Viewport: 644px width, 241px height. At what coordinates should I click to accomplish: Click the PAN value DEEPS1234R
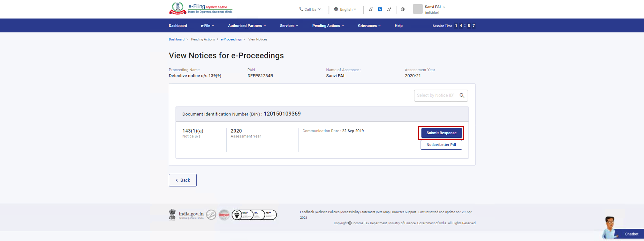[x=260, y=76]
